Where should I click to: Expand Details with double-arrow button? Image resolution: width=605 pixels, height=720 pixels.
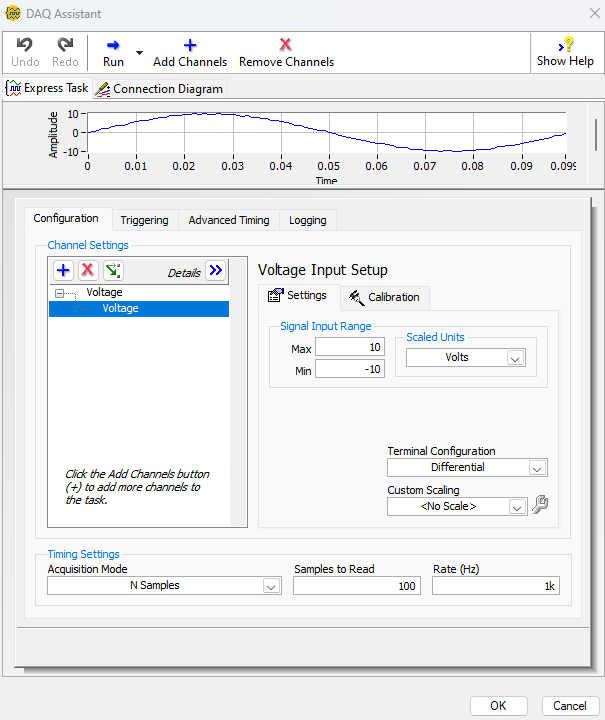click(x=216, y=270)
